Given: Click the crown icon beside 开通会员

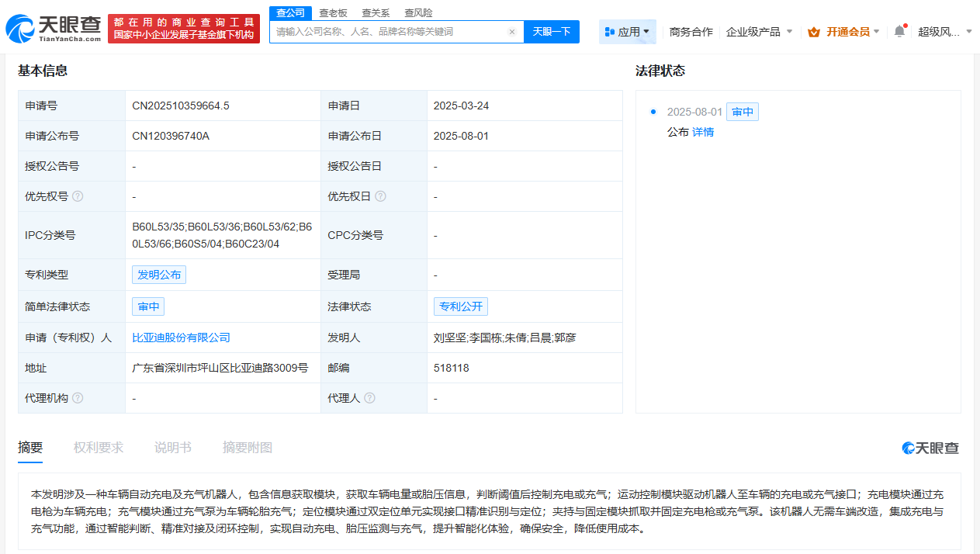Looking at the screenshot, I should [x=813, y=32].
